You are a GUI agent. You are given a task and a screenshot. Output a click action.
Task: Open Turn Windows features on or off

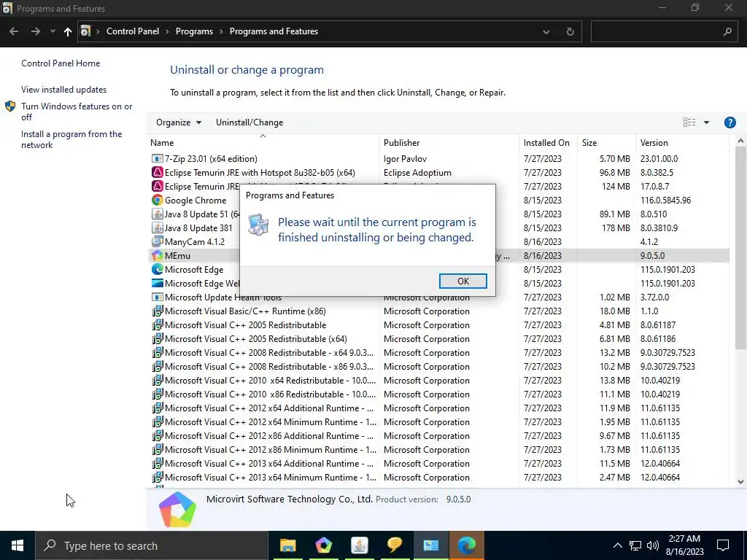tap(77, 112)
